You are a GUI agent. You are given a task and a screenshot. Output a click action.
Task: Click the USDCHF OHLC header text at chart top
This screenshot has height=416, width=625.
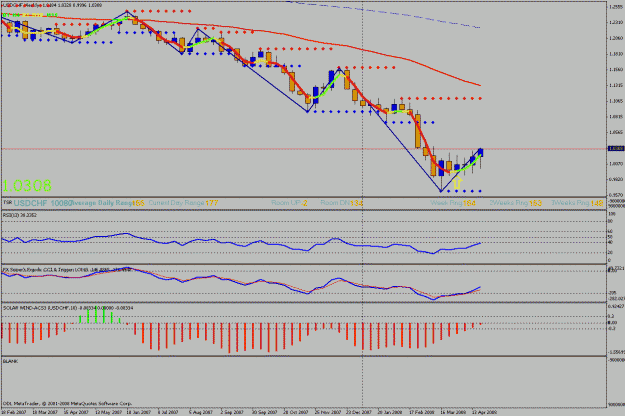click(x=52, y=5)
